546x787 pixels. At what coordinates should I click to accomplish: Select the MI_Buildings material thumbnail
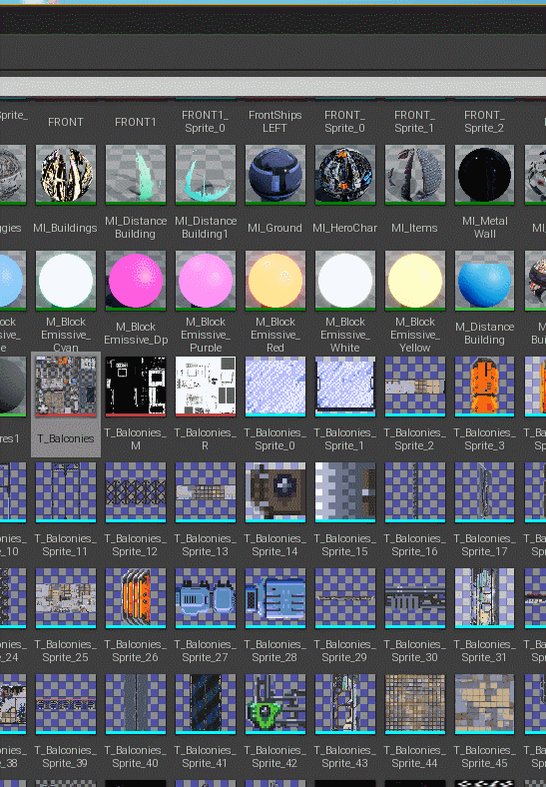click(x=66, y=175)
